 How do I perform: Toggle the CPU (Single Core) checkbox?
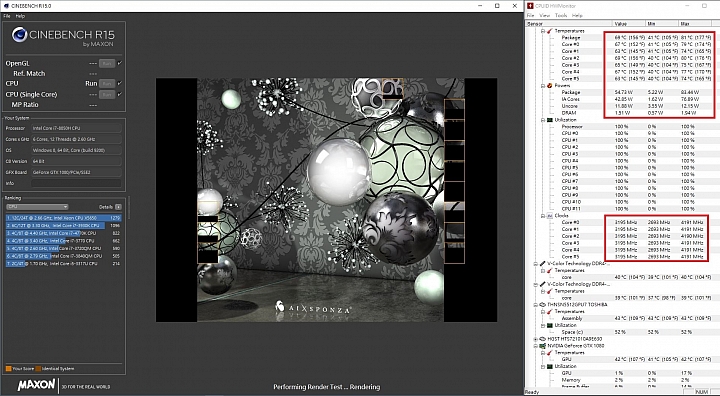click(x=120, y=94)
